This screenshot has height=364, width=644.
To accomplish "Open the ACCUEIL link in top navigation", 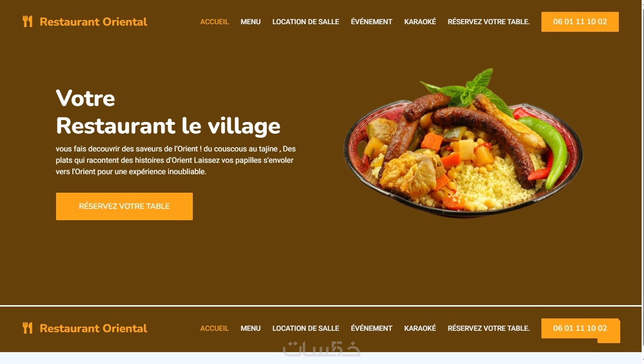I will [x=214, y=22].
